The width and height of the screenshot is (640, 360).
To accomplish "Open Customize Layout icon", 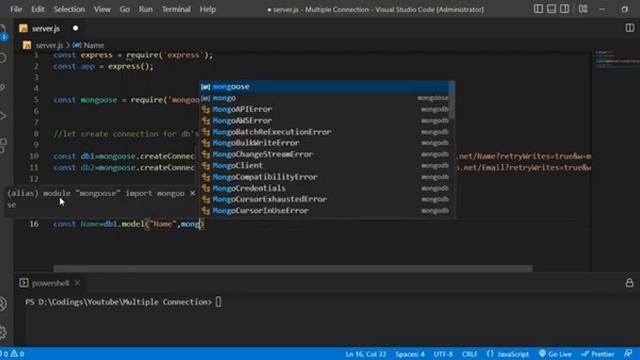I will point(583,9).
